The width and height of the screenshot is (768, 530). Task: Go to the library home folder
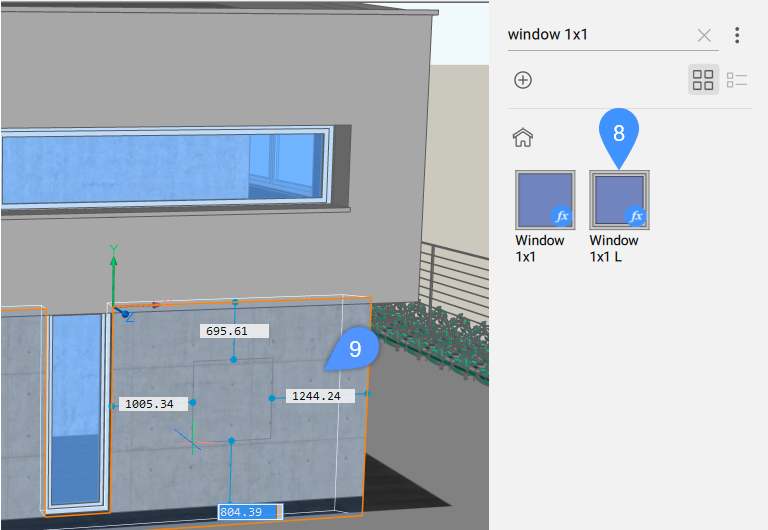click(x=522, y=137)
